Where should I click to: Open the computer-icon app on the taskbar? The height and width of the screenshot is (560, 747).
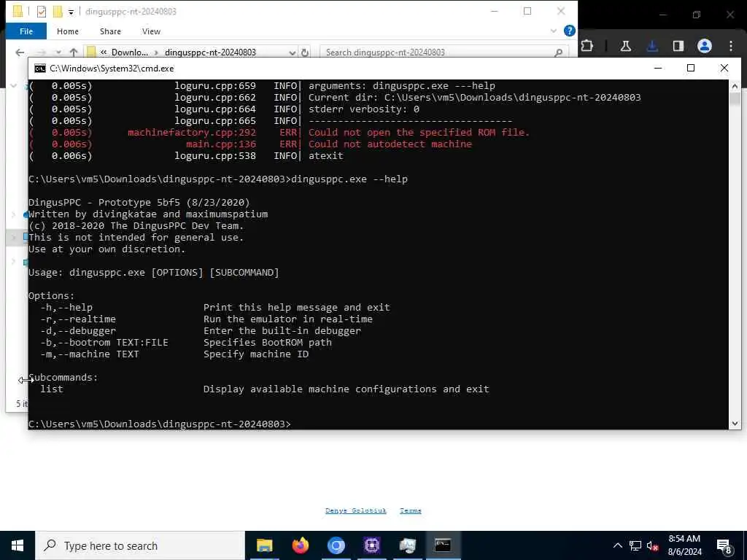pos(407,545)
